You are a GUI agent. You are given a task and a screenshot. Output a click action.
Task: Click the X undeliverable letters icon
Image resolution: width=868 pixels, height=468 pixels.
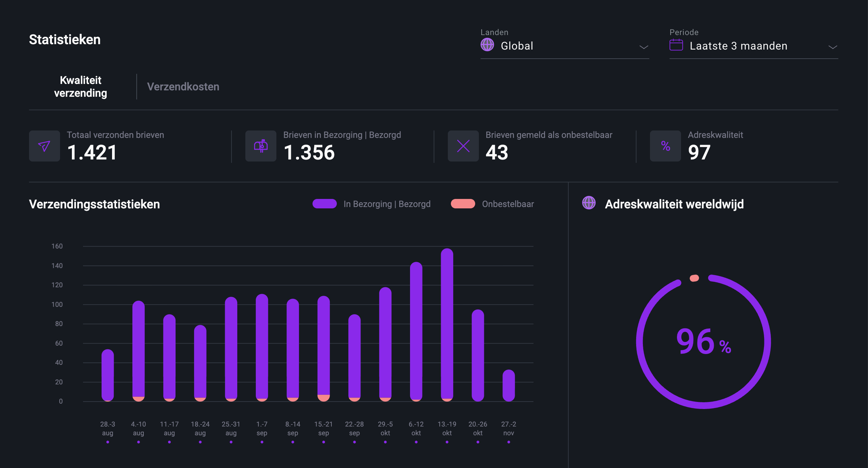coord(463,146)
